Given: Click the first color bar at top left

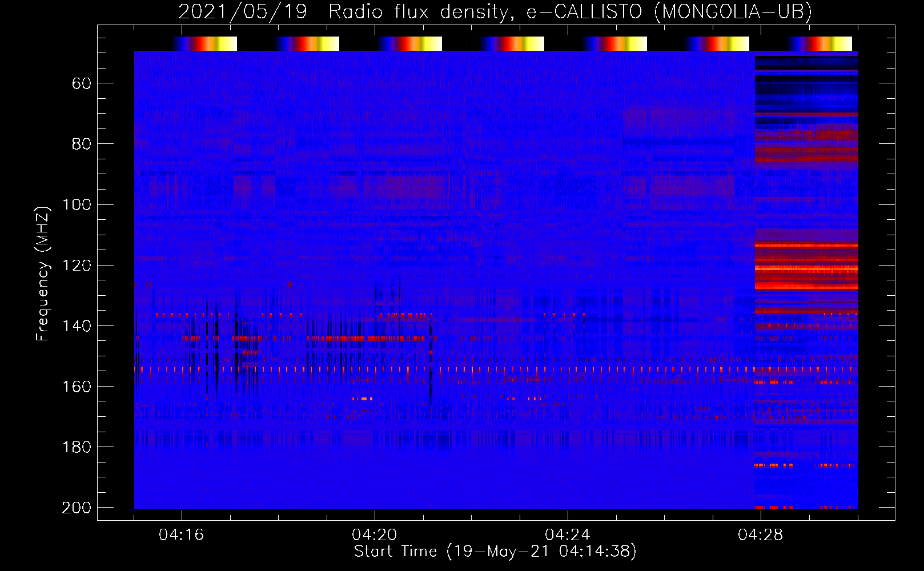Looking at the screenshot, I should 204,43.
